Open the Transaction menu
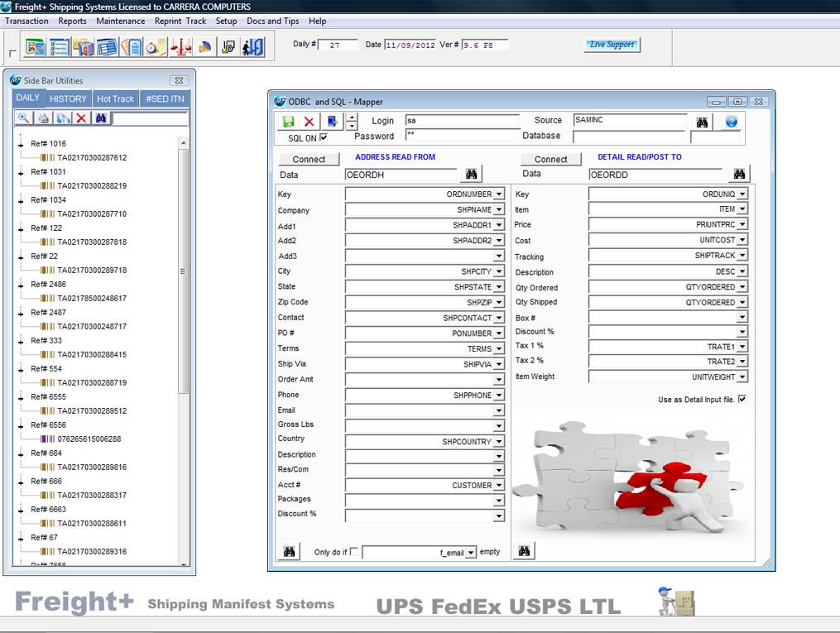The image size is (840, 633). click(x=26, y=21)
